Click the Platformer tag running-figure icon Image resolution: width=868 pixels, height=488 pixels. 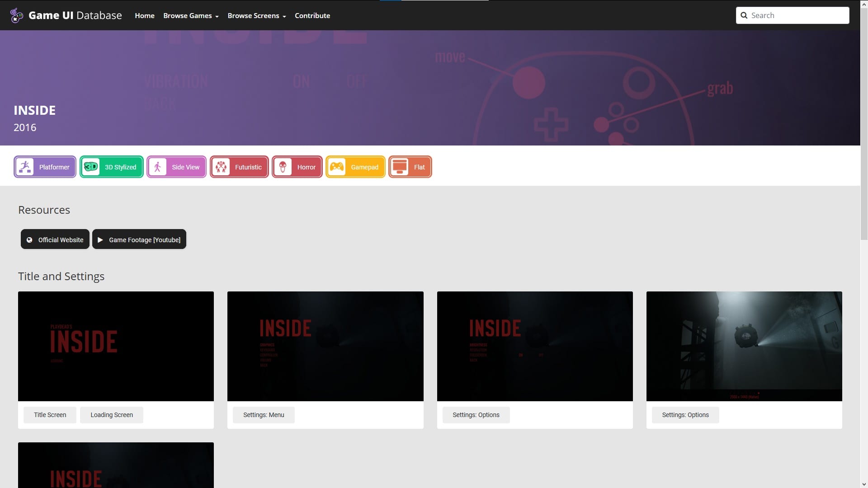point(25,167)
